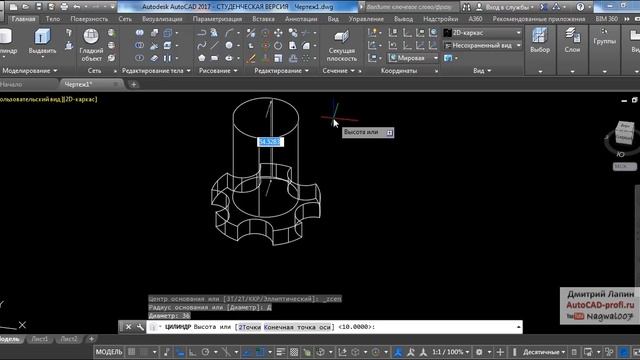This screenshot has width=640, height=360.
Task: Click the new drawing tab plus button
Action: coord(133,84)
